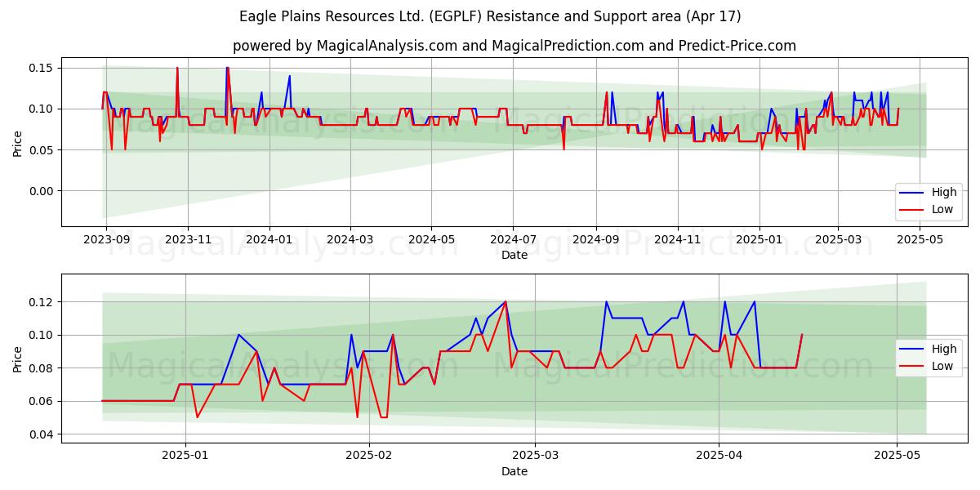
Task: Click the 2024-09 tick label on upper axis
Action: 595,240
